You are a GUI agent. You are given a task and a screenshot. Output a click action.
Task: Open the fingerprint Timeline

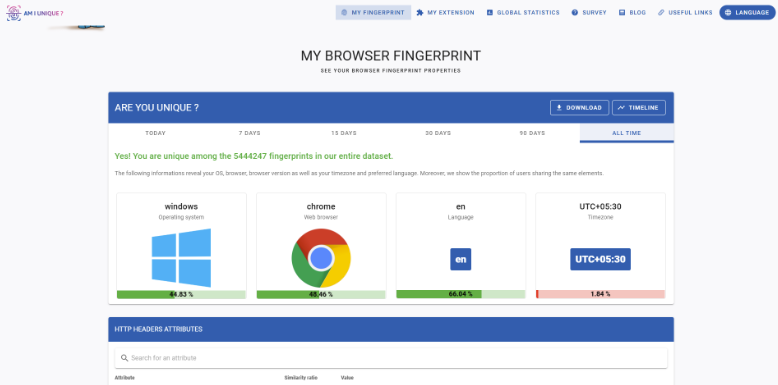click(639, 108)
